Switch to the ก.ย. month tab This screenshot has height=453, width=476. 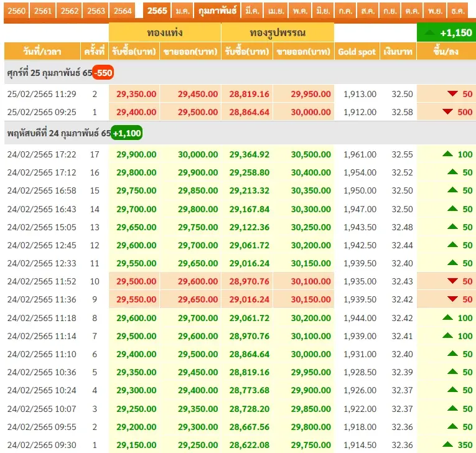[390, 11]
